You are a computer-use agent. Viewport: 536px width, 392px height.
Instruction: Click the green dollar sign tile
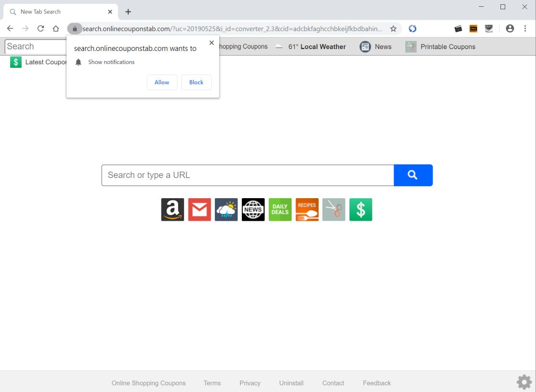[x=361, y=210]
